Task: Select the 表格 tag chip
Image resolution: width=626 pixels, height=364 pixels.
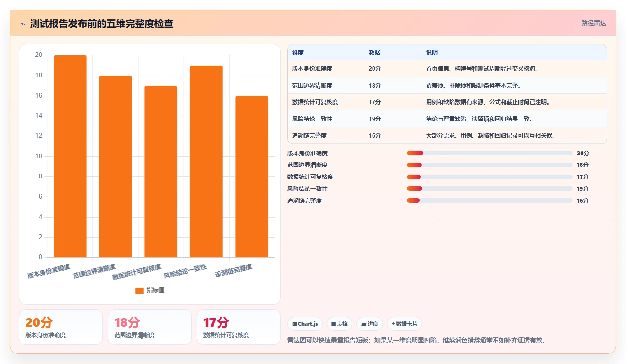Action: 339,324
